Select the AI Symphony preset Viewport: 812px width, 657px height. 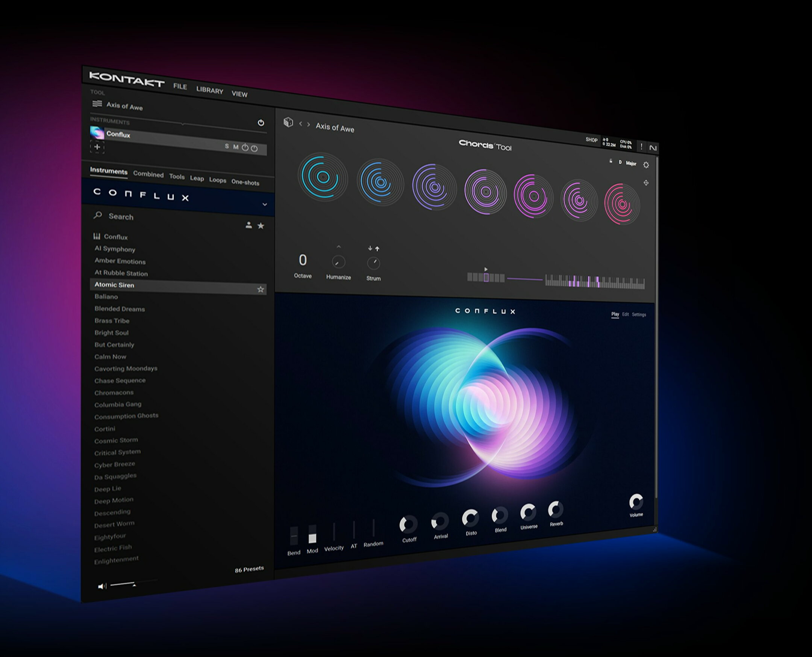(x=115, y=249)
